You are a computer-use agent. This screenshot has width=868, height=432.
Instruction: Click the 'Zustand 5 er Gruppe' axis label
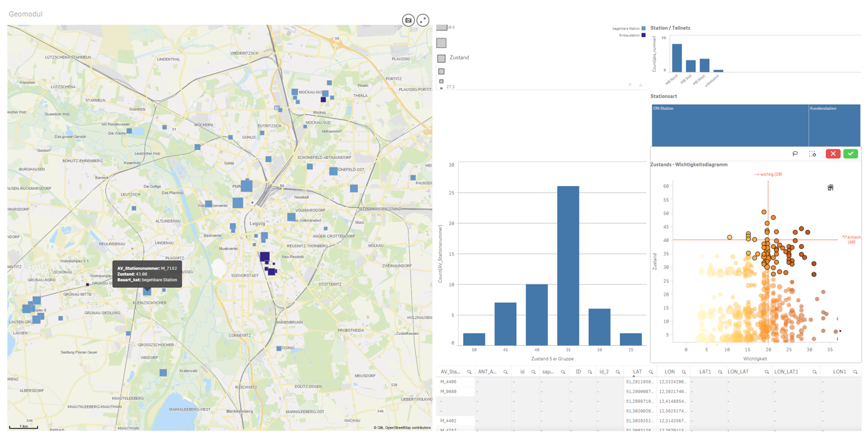(553, 358)
